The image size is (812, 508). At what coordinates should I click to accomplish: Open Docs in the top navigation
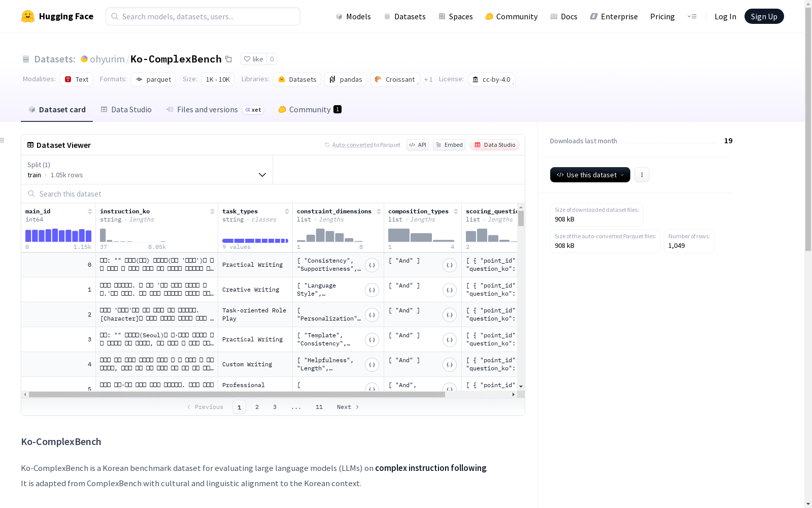click(x=564, y=16)
